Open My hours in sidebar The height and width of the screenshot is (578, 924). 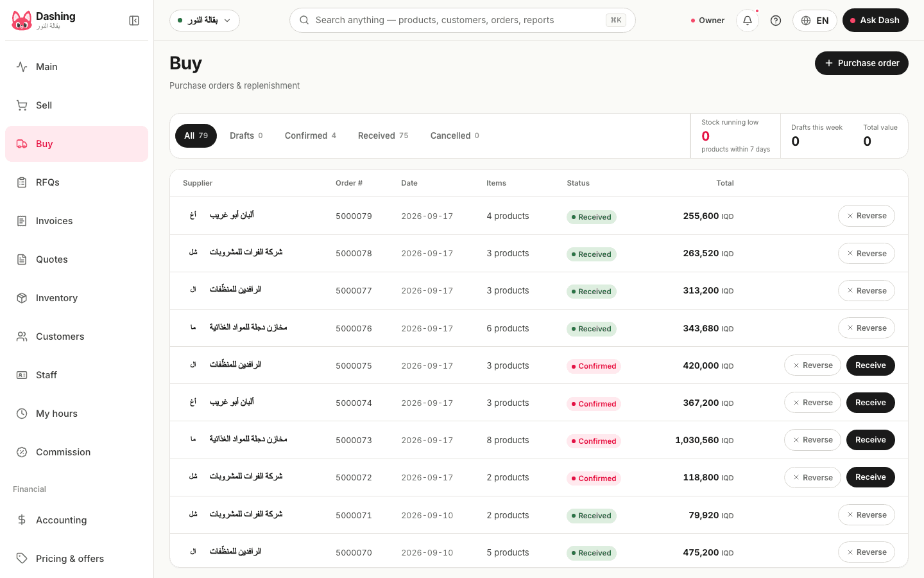(x=76, y=414)
